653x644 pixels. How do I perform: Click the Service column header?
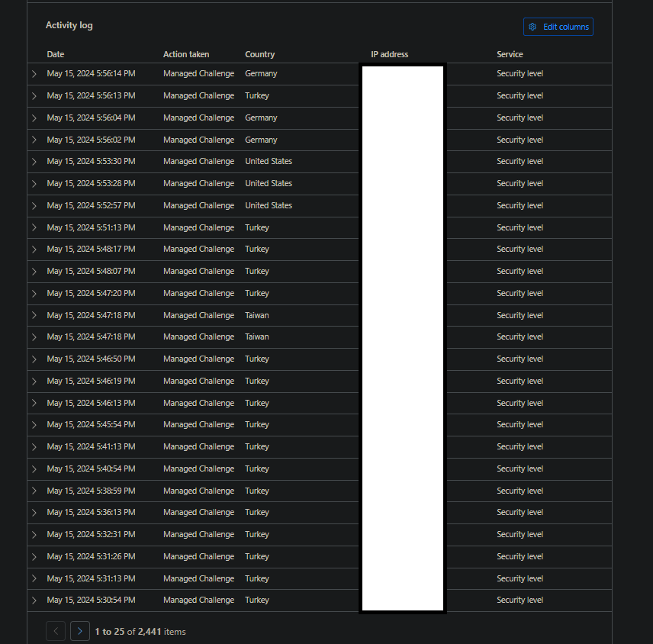(510, 54)
